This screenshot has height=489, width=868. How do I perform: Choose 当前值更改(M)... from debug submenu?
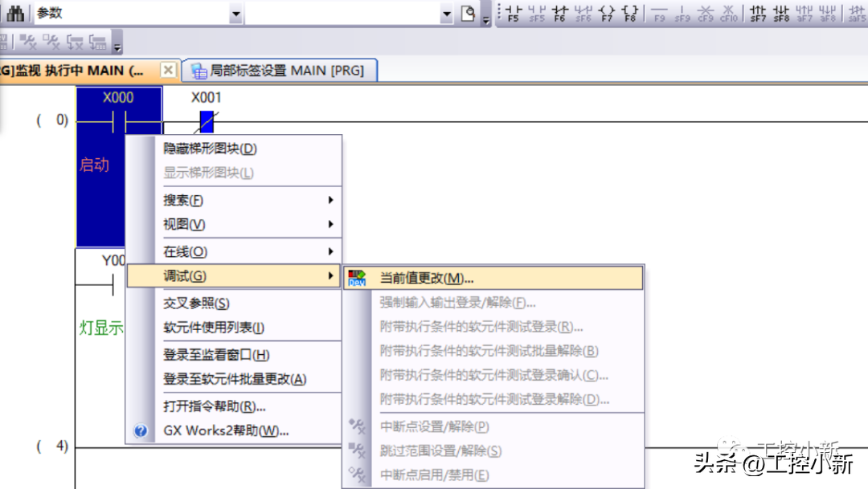426,278
